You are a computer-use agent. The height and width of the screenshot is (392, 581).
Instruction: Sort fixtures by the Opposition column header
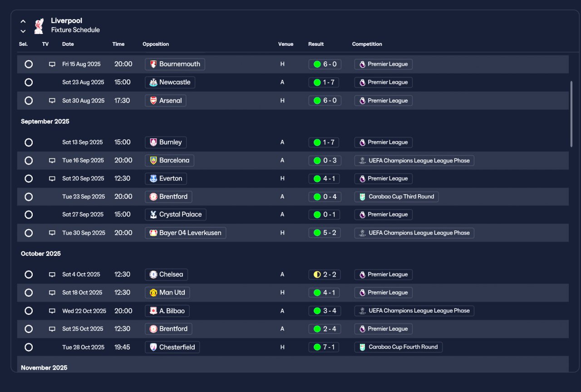click(x=156, y=44)
